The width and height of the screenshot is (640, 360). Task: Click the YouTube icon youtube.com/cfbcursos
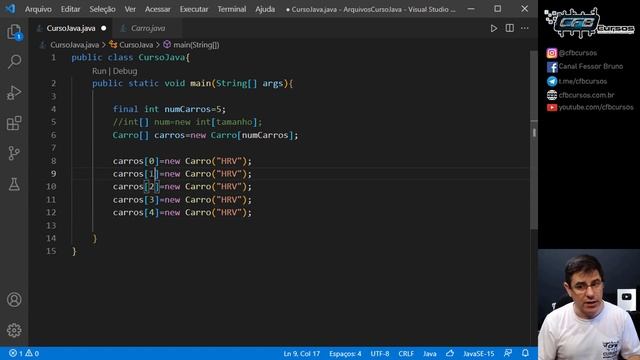coord(552,107)
